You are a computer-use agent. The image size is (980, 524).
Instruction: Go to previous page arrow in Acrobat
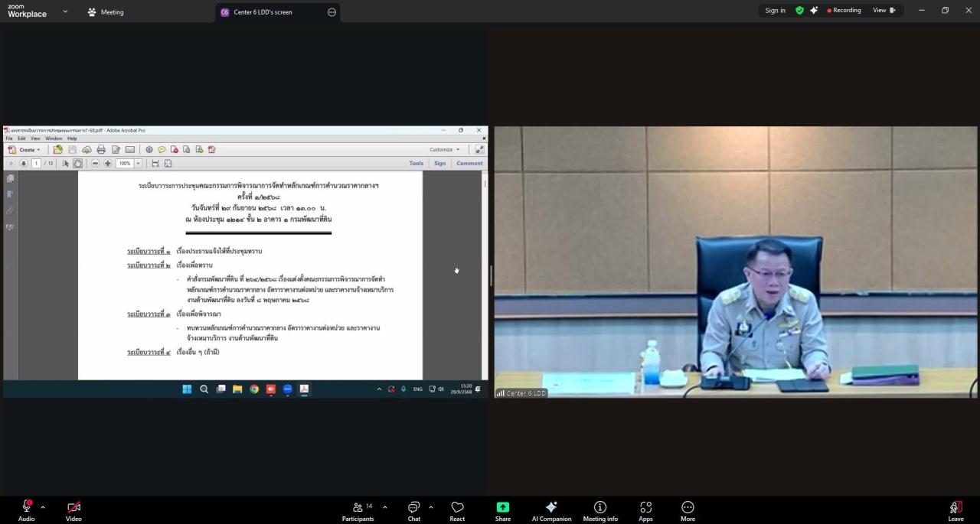point(11,163)
